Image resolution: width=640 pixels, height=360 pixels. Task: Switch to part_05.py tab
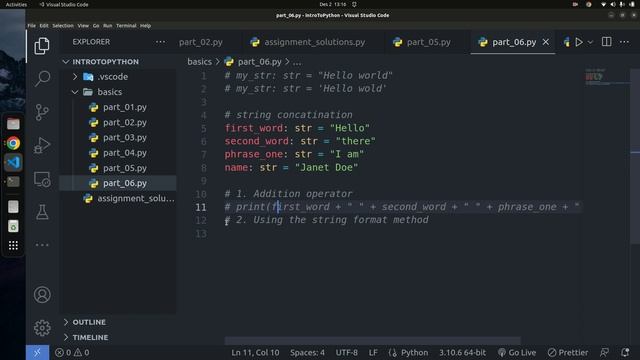click(422, 42)
